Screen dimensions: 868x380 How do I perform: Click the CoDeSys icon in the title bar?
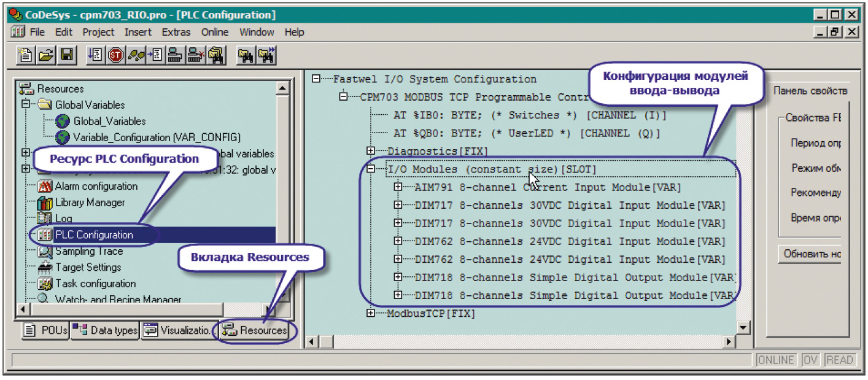coord(16,14)
